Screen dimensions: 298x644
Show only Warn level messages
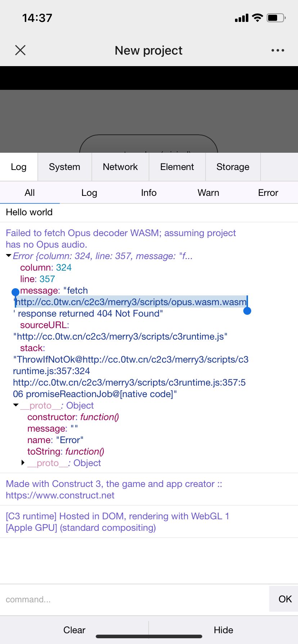pos(208,193)
